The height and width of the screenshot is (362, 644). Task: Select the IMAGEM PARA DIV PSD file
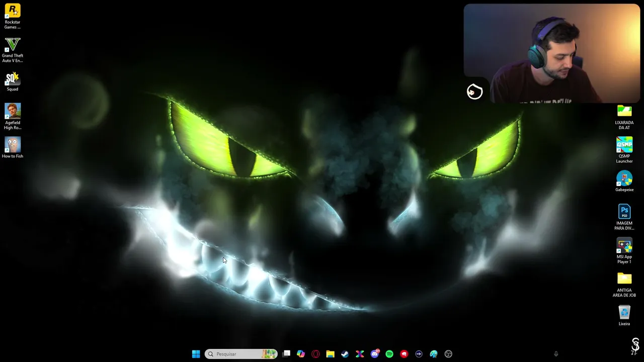[x=624, y=217]
